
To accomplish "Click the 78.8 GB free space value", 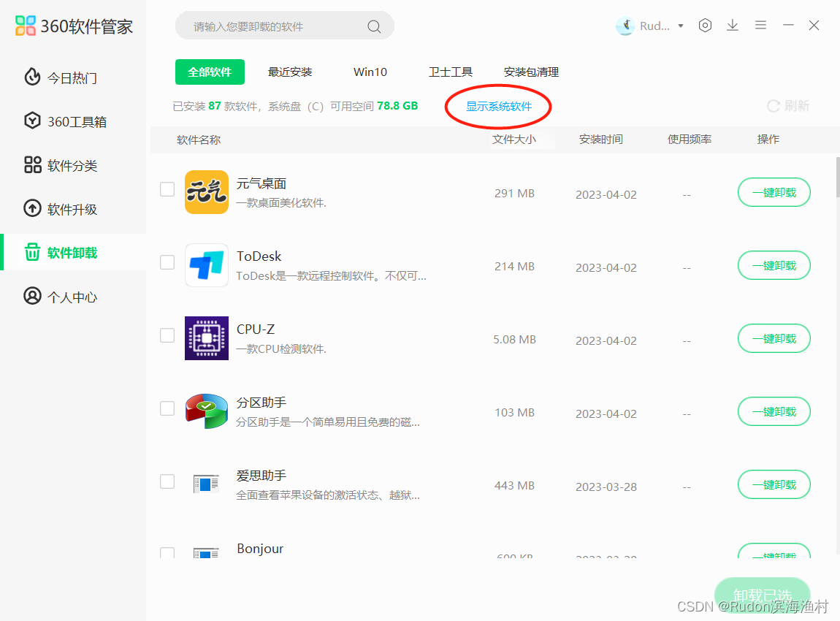I will point(397,106).
